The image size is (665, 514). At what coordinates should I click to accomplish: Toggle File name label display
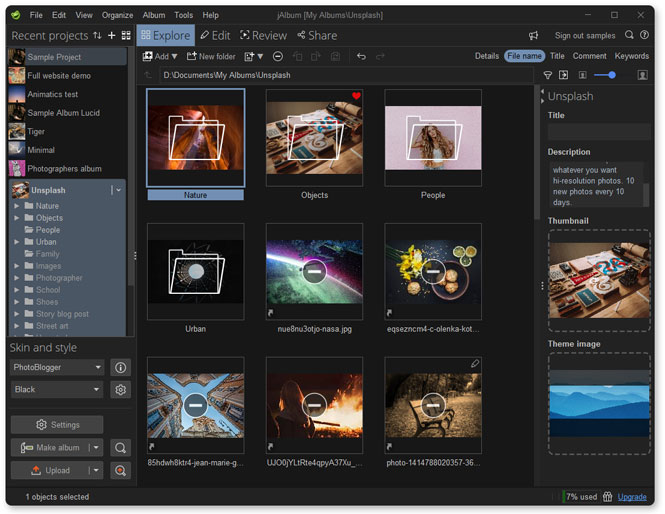click(x=524, y=57)
